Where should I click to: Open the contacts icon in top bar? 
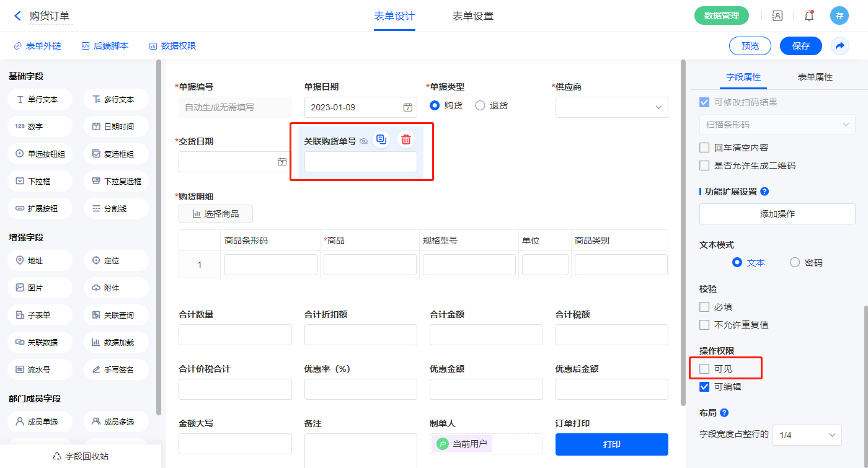[777, 16]
